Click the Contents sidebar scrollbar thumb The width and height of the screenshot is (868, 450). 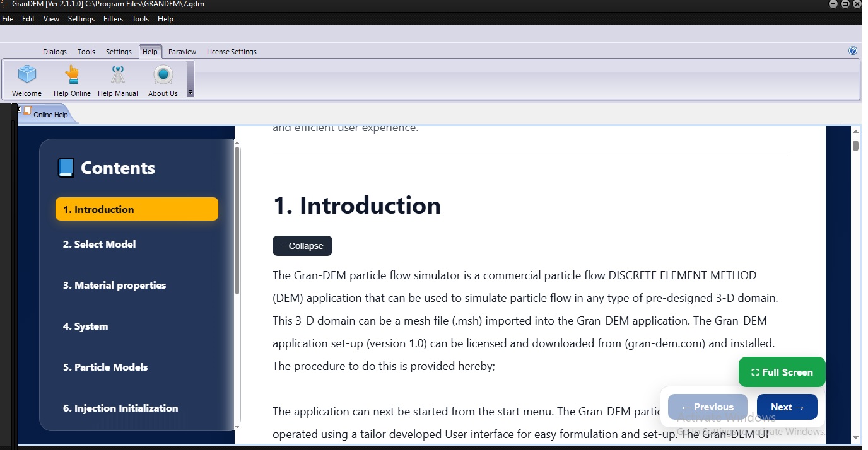(x=237, y=221)
